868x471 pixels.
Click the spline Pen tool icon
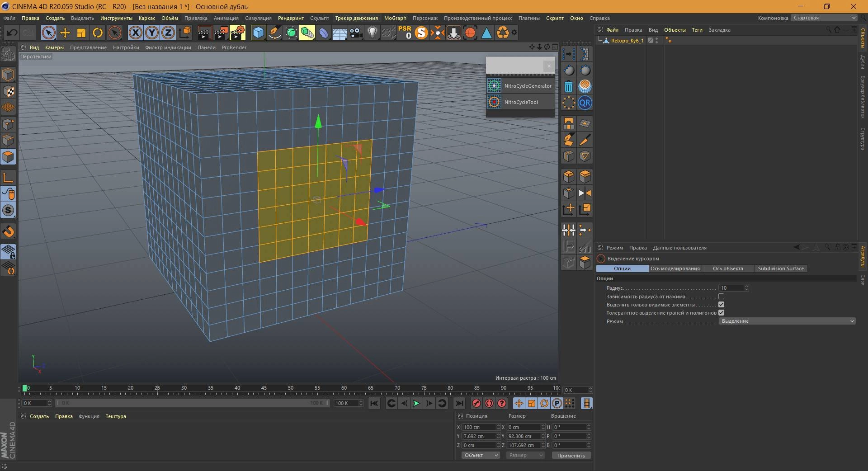point(274,33)
